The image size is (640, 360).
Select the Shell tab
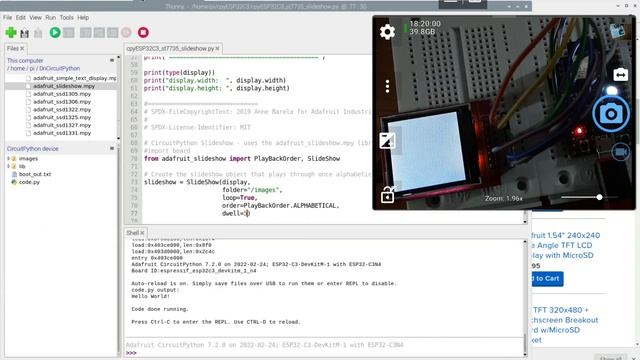(133, 233)
